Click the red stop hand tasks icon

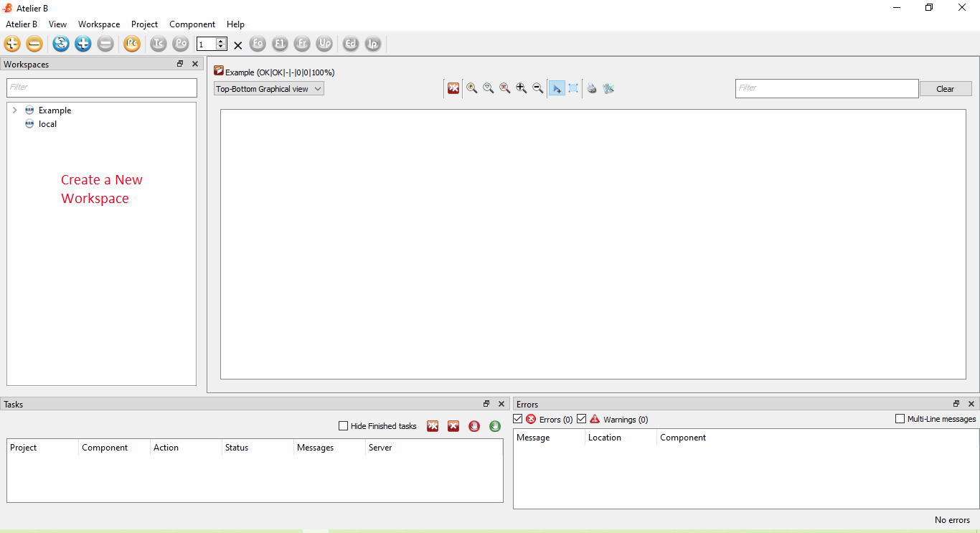tap(474, 426)
